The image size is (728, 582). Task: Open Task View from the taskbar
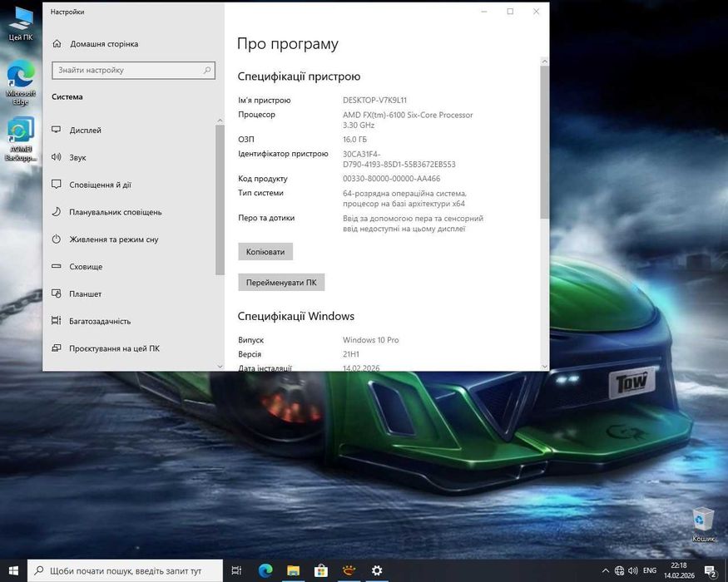pyautogui.click(x=236, y=570)
